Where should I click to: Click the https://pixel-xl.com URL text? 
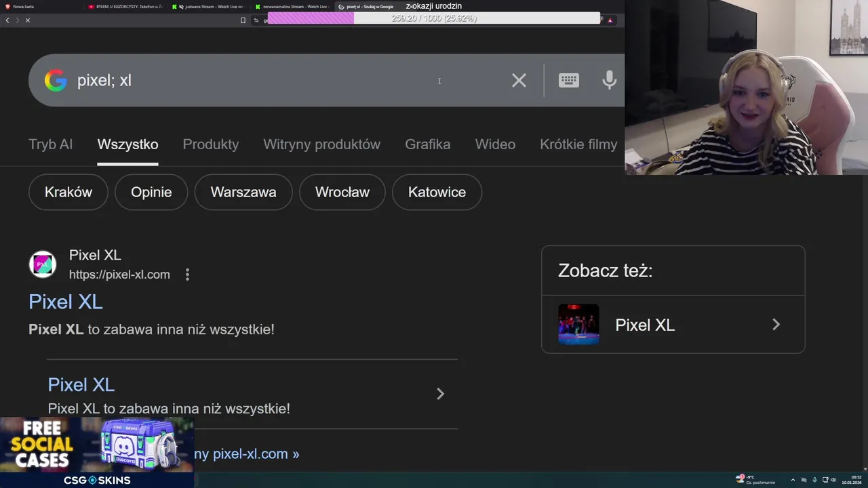point(119,274)
